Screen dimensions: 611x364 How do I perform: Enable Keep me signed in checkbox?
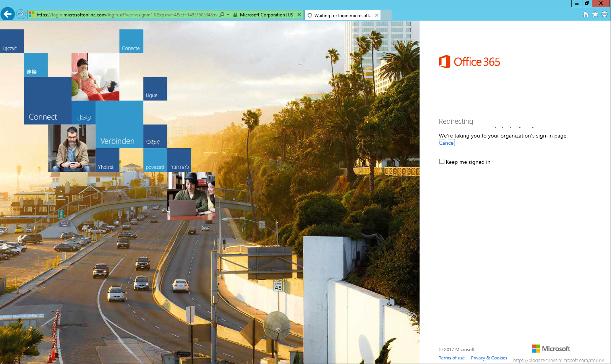click(x=442, y=162)
